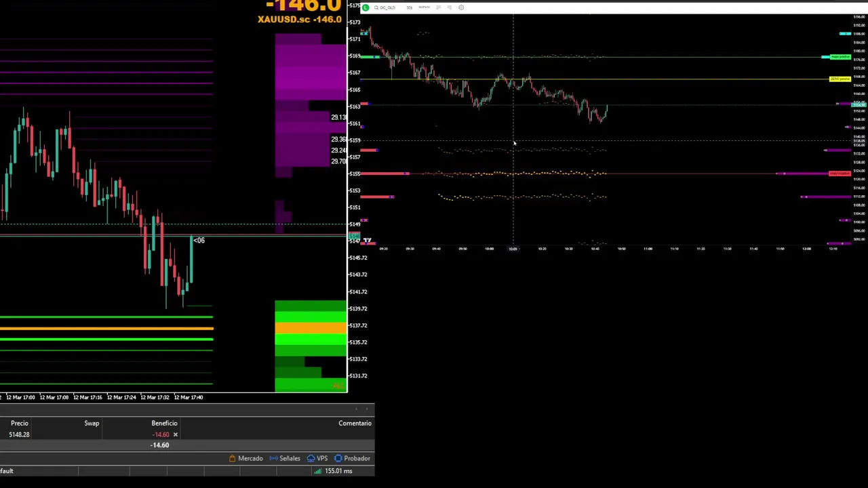This screenshot has width=868, height=488.
Task: Open the 30s timeframe selector
Action: pos(410,7)
